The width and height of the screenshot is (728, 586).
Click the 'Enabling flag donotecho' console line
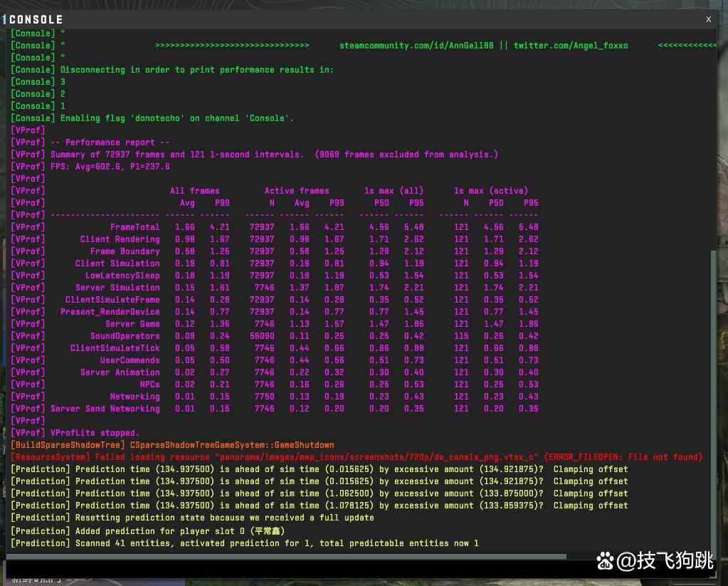(176, 118)
